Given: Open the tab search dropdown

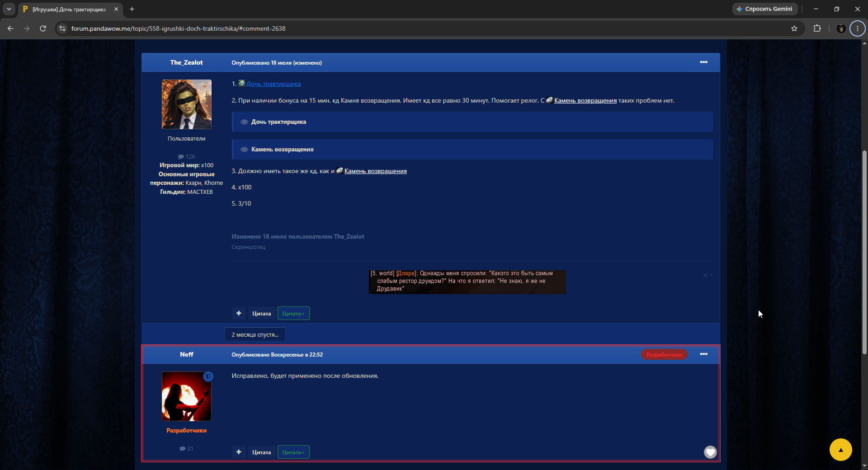Looking at the screenshot, I should pyautogui.click(x=9, y=9).
